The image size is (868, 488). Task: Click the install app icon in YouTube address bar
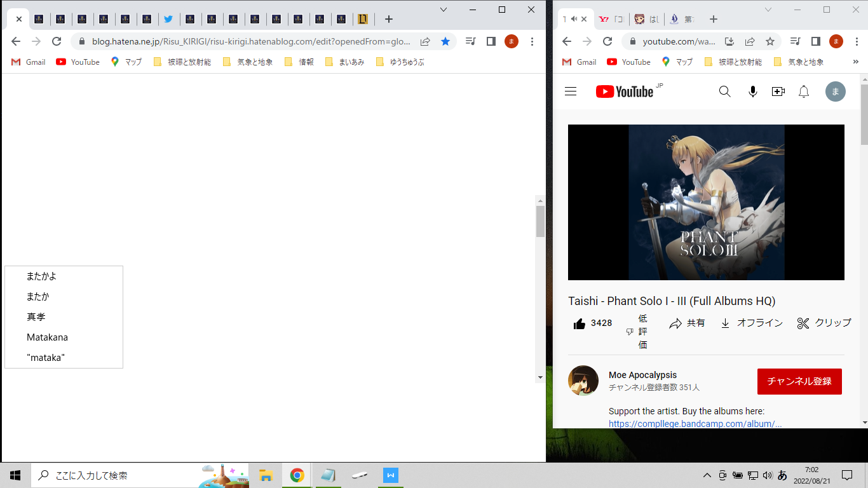729,41
